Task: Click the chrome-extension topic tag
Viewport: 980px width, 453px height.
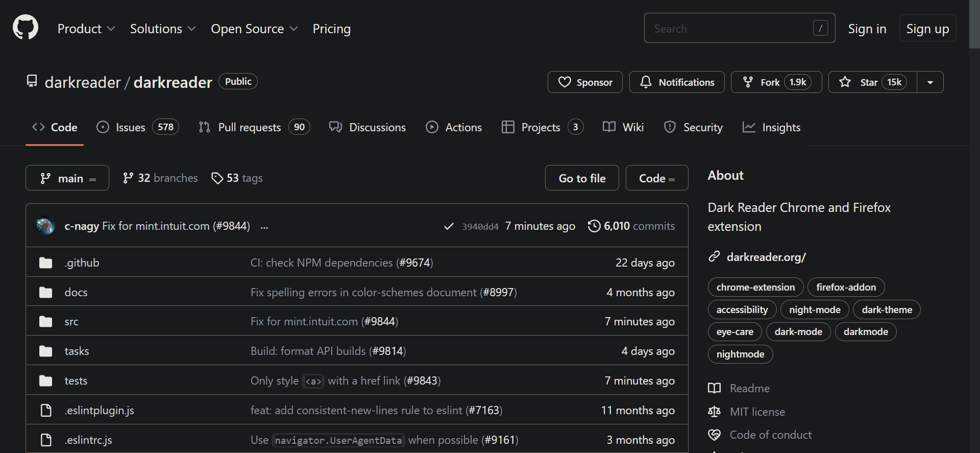Action: (x=755, y=287)
